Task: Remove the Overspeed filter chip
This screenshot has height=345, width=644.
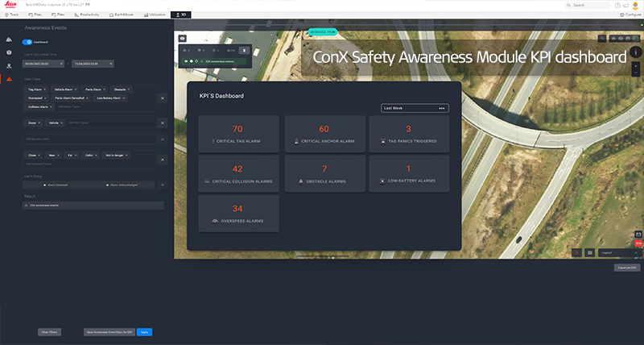Action: click(45, 98)
